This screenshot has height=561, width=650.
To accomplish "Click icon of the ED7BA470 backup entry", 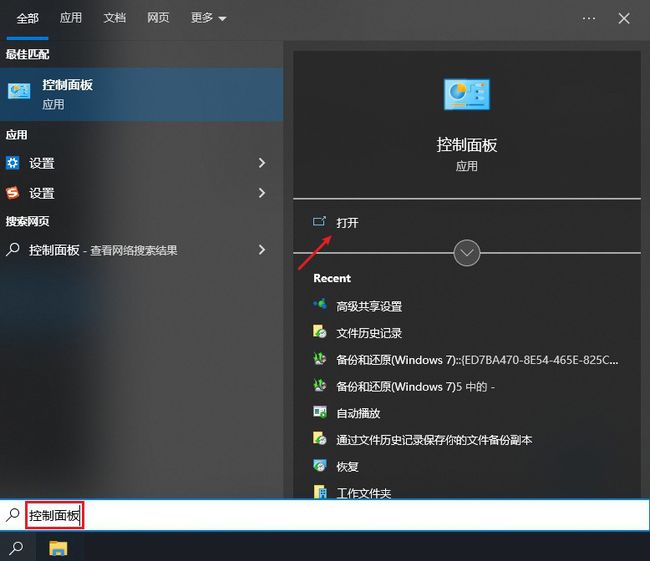I will tap(320, 358).
